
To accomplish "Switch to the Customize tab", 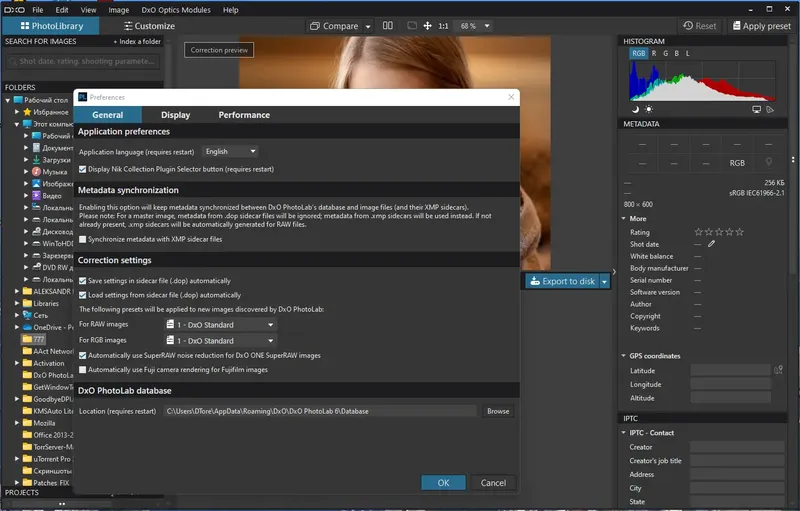I will pyautogui.click(x=149, y=26).
